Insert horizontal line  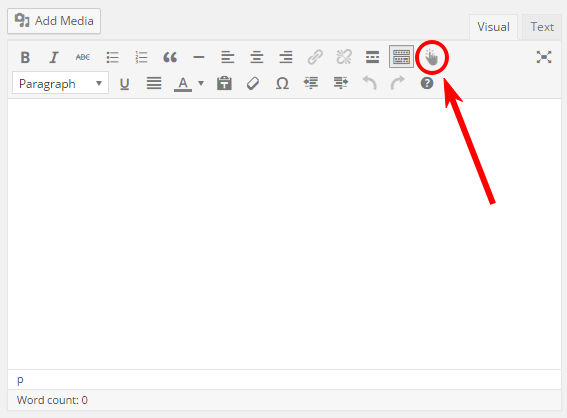click(x=199, y=57)
